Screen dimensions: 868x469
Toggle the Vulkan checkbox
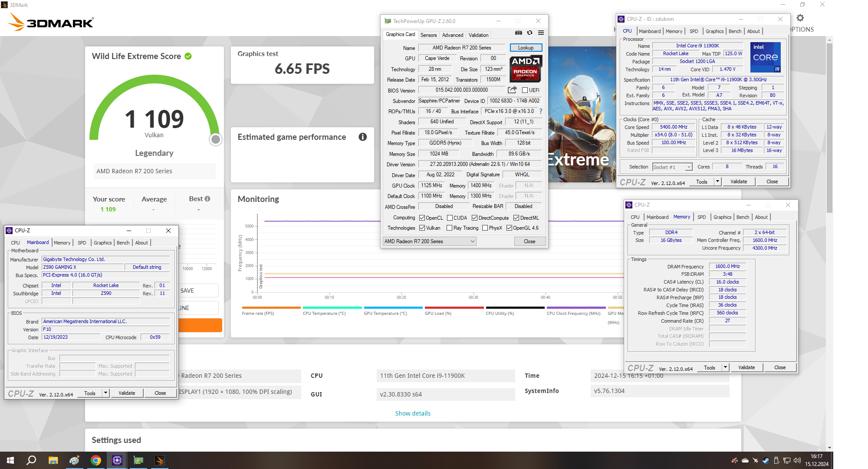pos(422,228)
